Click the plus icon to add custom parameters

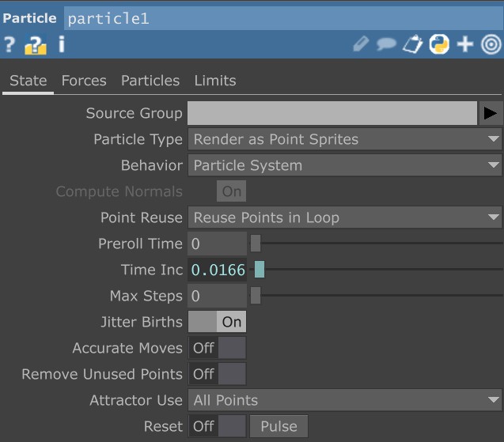[x=465, y=44]
